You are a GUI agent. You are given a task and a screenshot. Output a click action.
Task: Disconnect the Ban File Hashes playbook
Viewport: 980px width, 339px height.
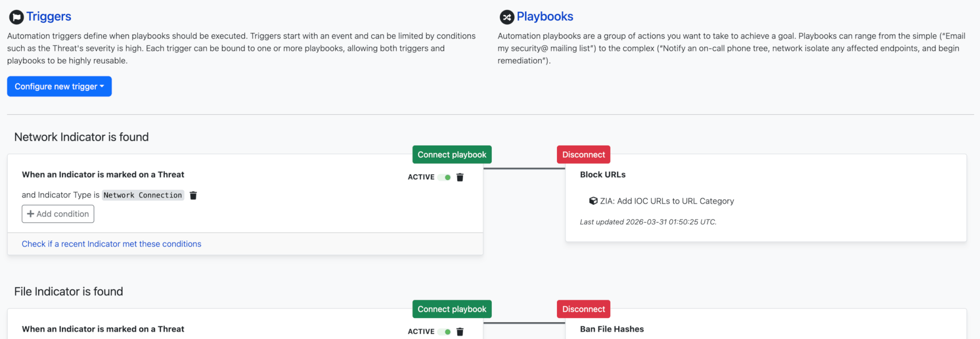pos(583,309)
